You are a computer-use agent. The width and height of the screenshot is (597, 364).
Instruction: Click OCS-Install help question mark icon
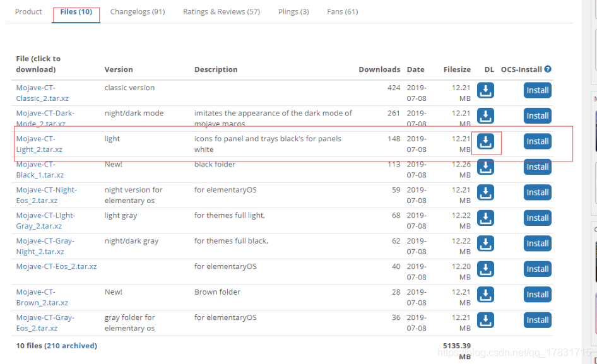point(548,69)
